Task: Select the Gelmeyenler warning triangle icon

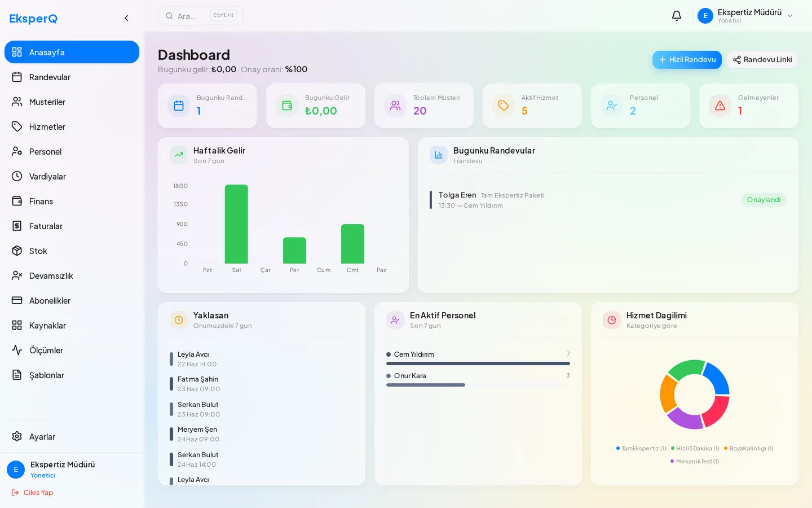Action: point(720,106)
